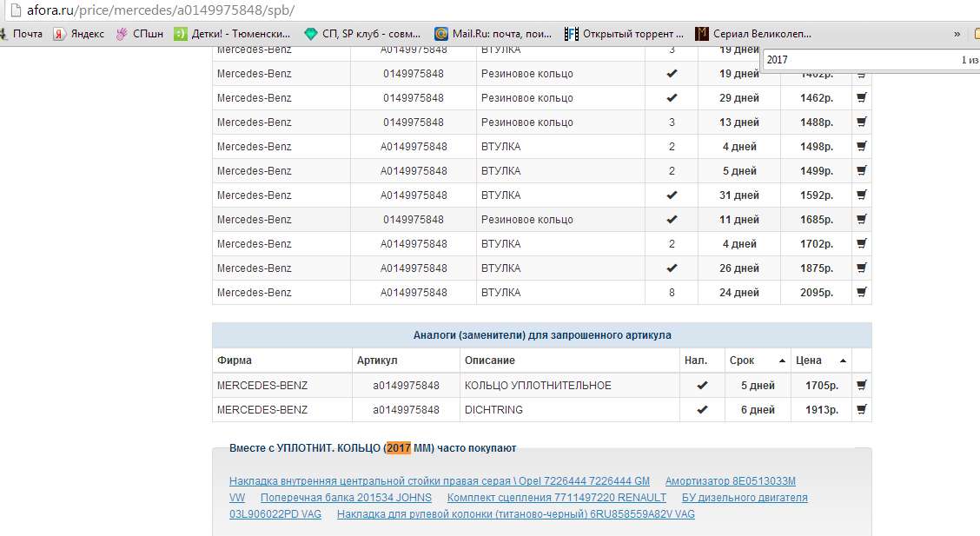This screenshot has height=536, width=980.
Task: Click the 1488р price cell
Action: tap(817, 122)
